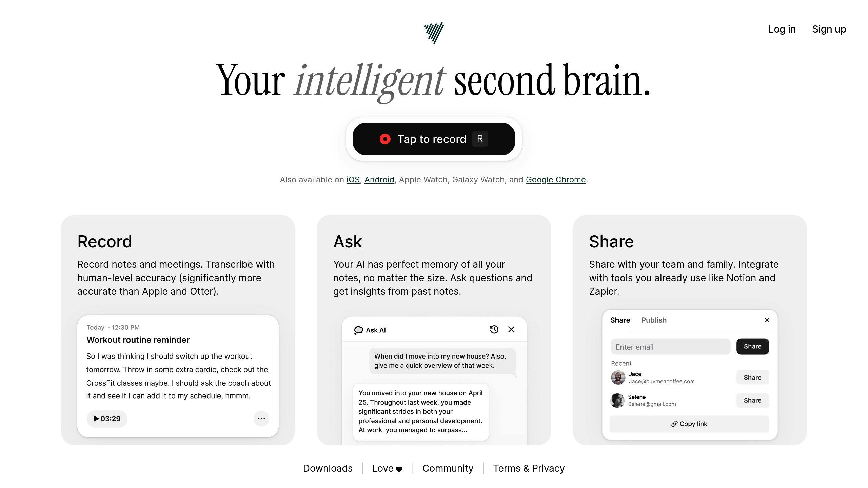Click the Sign up link top right
The image size is (868, 488).
pyautogui.click(x=829, y=29)
